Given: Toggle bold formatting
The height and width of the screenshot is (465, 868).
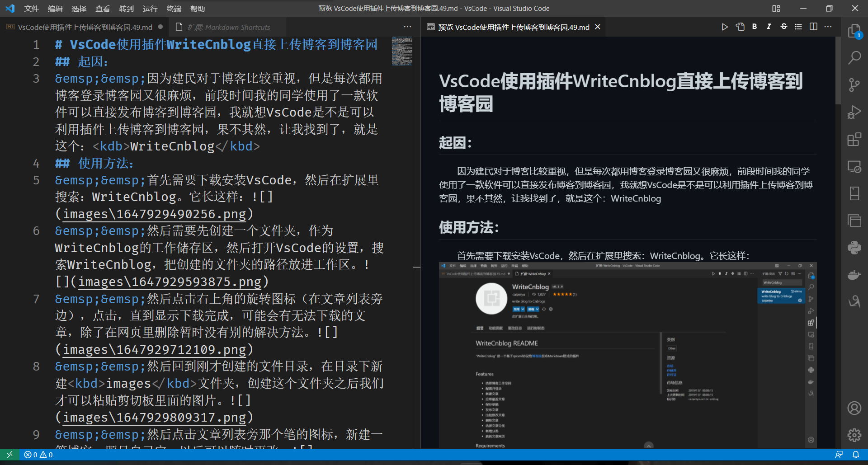Looking at the screenshot, I should (x=755, y=27).
